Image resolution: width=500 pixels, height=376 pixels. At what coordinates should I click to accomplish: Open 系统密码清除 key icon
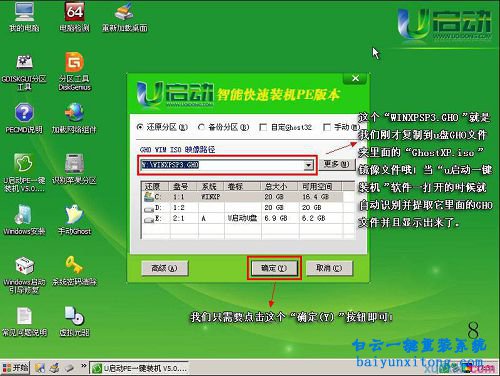[74, 271]
